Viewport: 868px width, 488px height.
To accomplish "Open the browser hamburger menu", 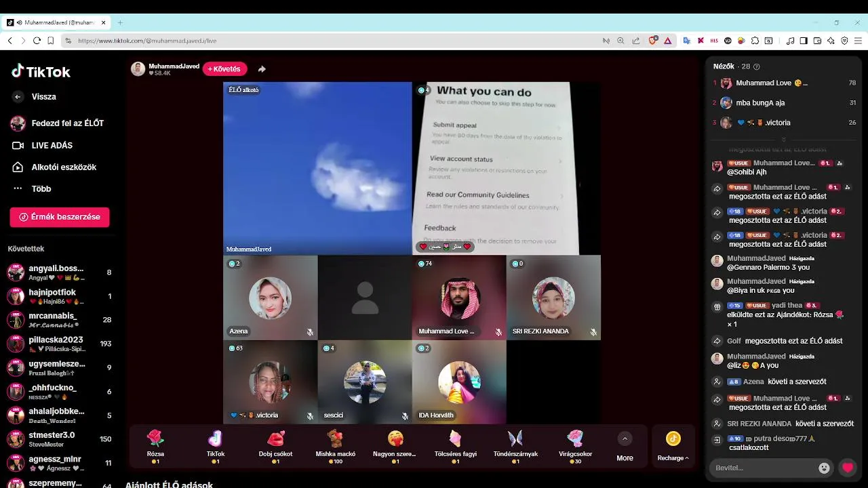I will (858, 41).
